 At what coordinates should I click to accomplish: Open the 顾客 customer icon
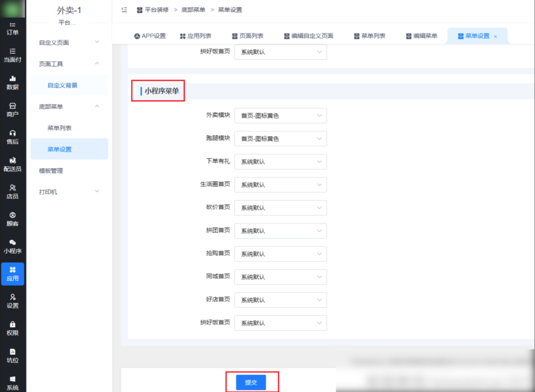pos(11,218)
